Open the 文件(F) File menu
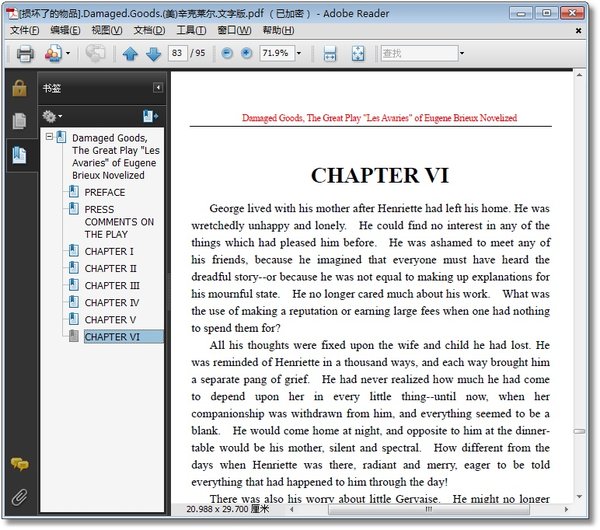The height and width of the screenshot is (530, 600). (24, 30)
